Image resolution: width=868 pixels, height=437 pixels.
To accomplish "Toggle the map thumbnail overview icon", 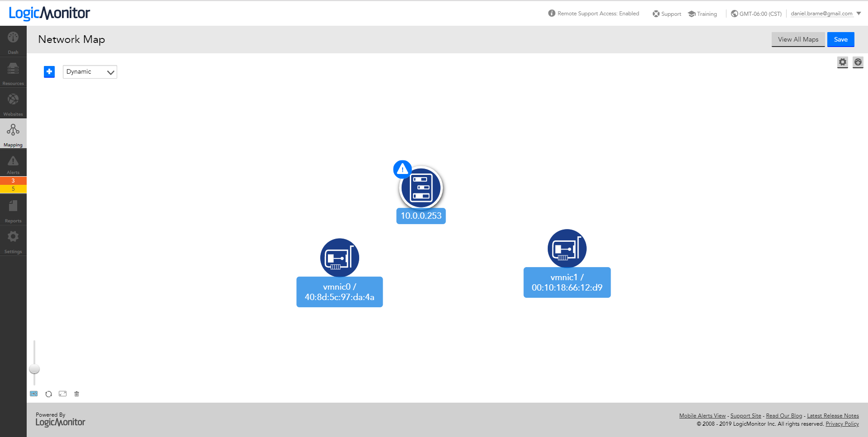I will click(34, 394).
